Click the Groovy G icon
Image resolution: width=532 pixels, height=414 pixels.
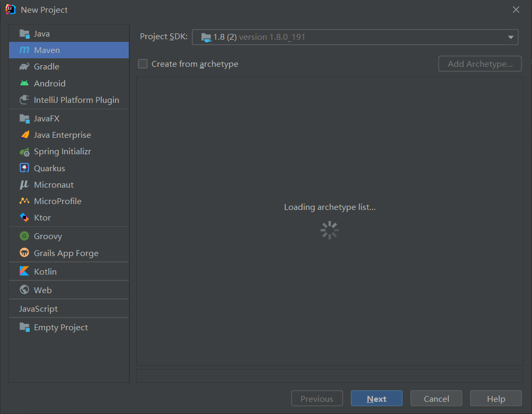24,236
